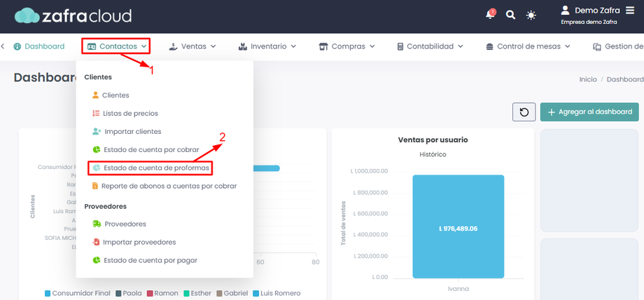Viewport: 644px width, 300px height.
Task: Expand the Inventario dropdown menu
Action: 267,46
